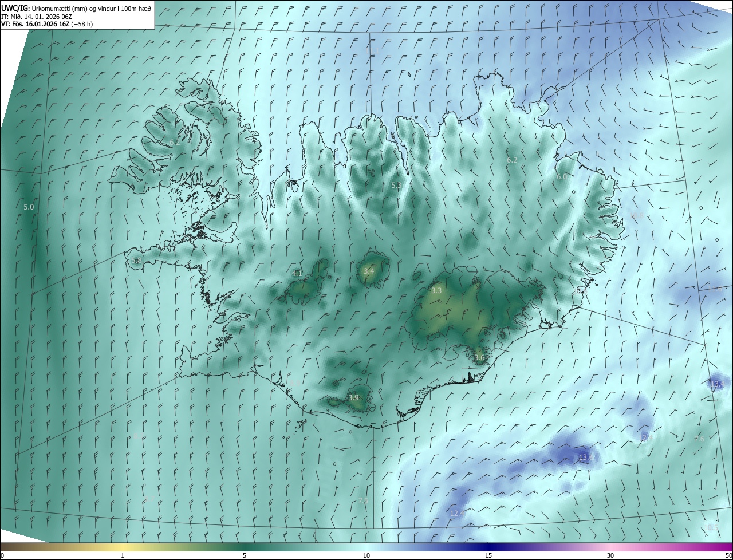733x560 pixels.
Task: Select the 10.8 value label off the east coast
Action: pos(637,216)
